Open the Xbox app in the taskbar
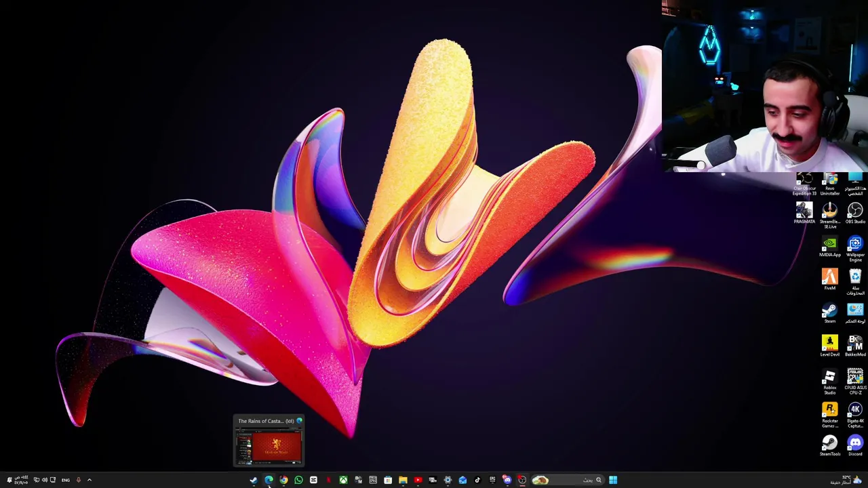Image resolution: width=868 pixels, height=488 pixels. (x=343, y=480)
